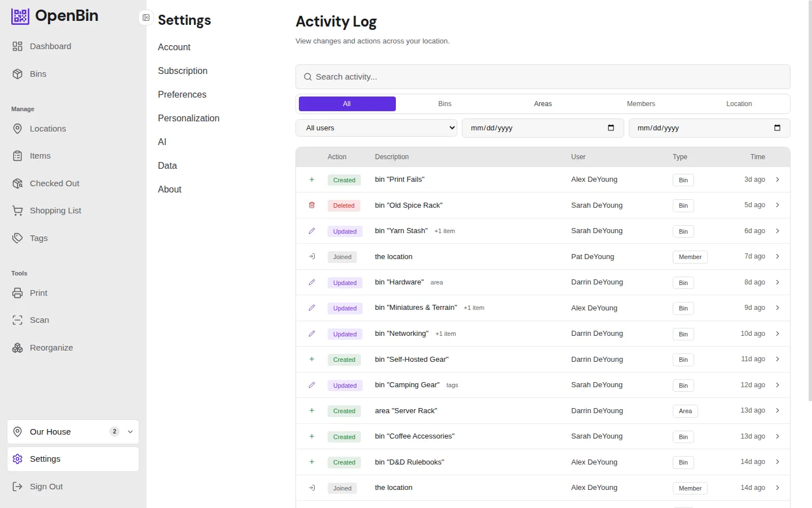
Task: Click Sign Out in the sidebar
Action: tap(73, 487)
